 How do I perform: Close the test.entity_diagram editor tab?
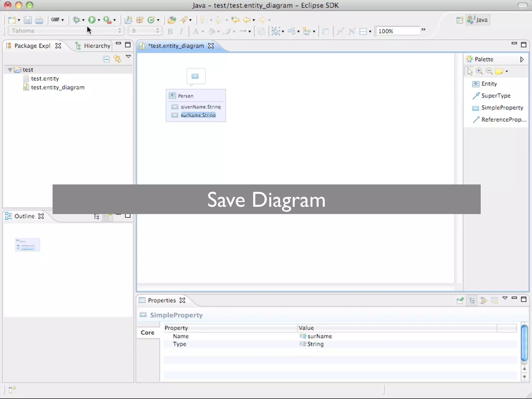[x=211, y=46]
